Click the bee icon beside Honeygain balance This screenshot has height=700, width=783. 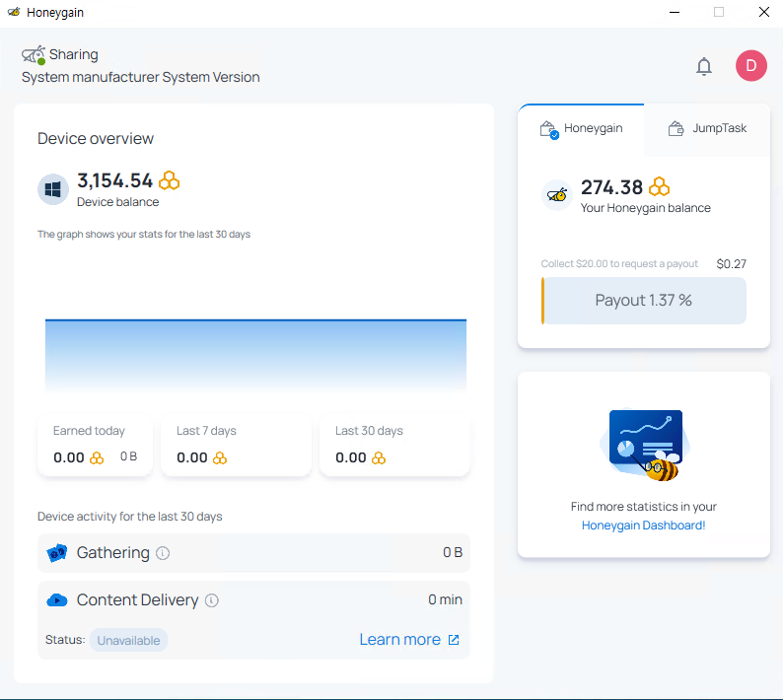tap(557, 195)
